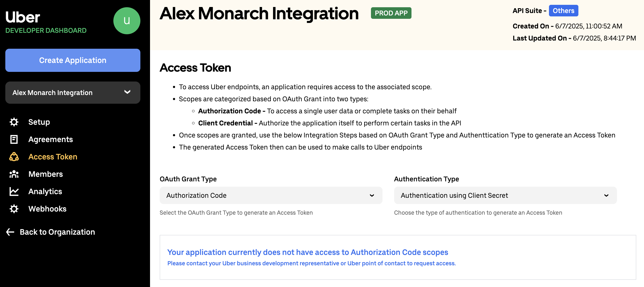Screen dimensions: 644x287
Task: Open the Analytics page
Action: (45, 191)
